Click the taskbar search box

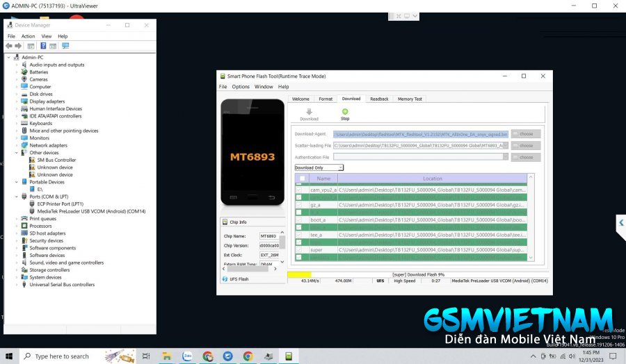coord(78,356)
